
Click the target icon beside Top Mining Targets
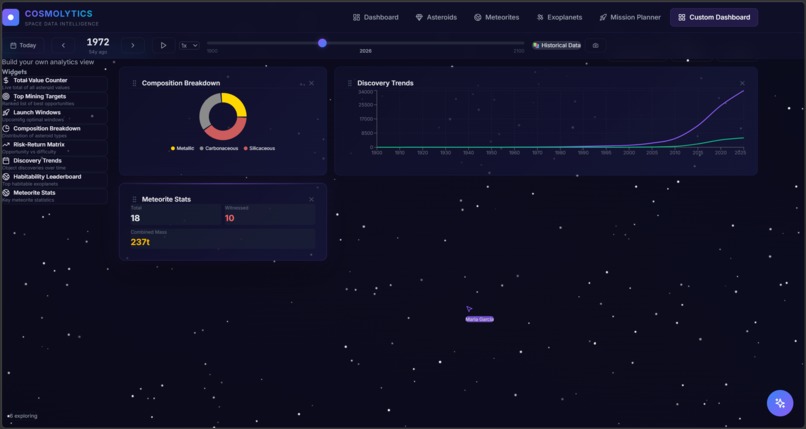[6, 96]
